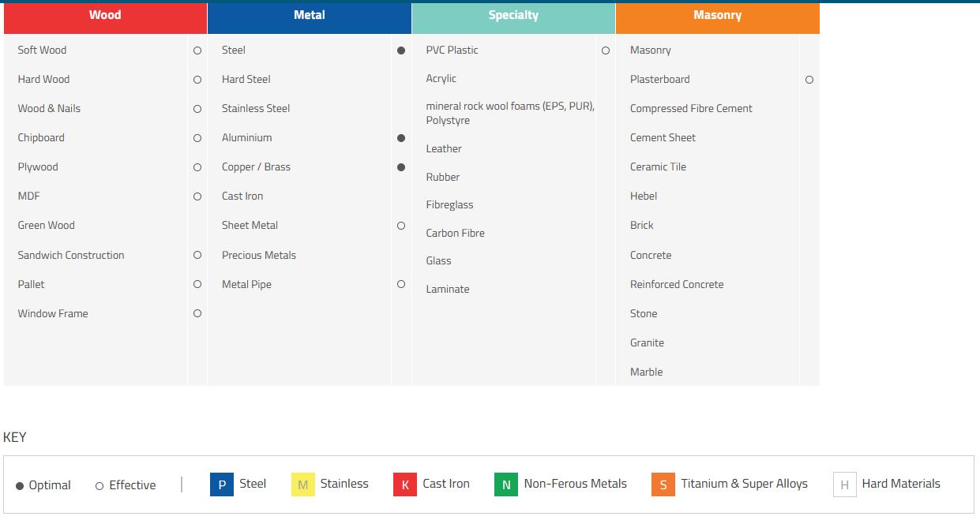Click the filled dot beside Steel row
The height and width of the screenshot is (520, 980).
point(401,51)
